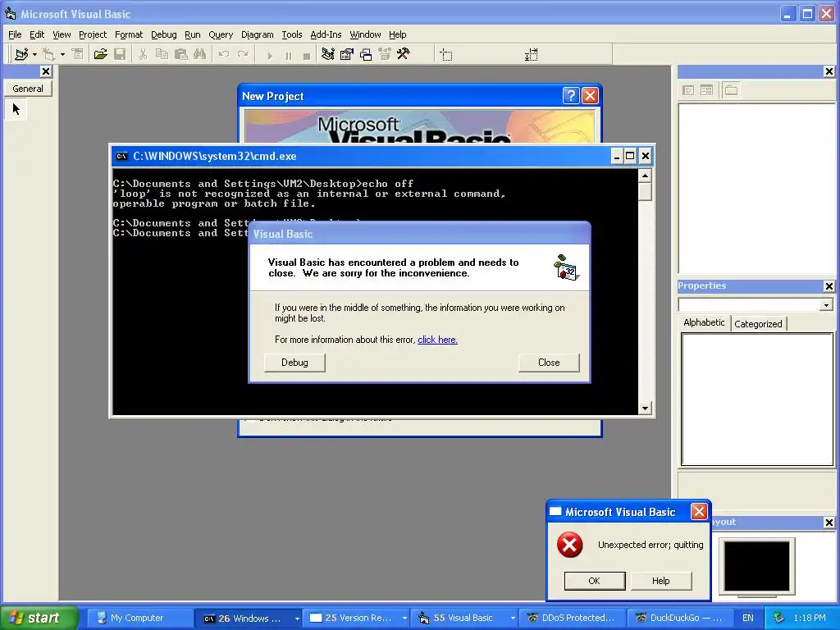Screen dimensions: 840x630
Task: Click the Add Form toolbar icon
Action: coord(48,54)
